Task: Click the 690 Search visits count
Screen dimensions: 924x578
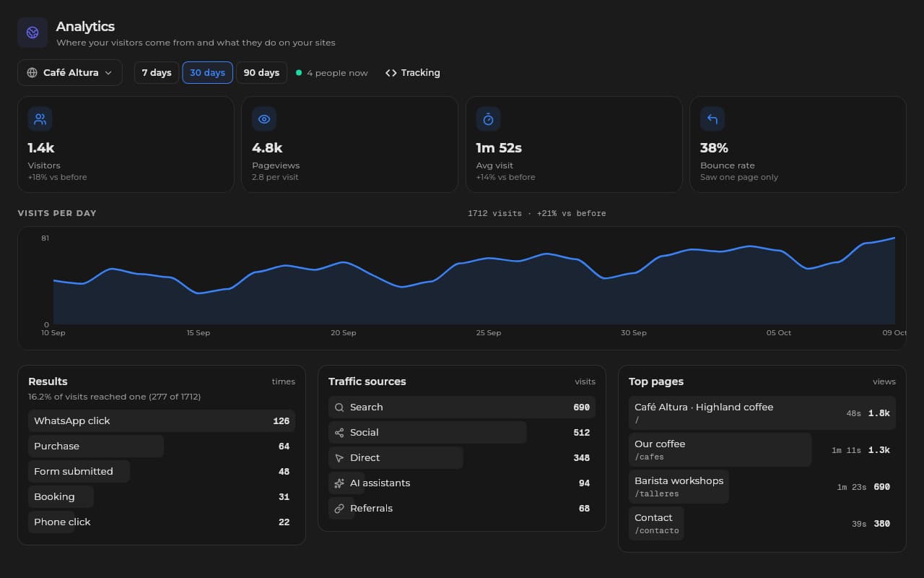Action: point(582,407)
